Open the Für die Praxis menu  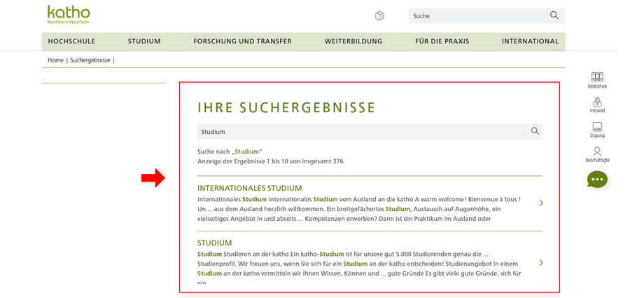click(x=442, y=41)
